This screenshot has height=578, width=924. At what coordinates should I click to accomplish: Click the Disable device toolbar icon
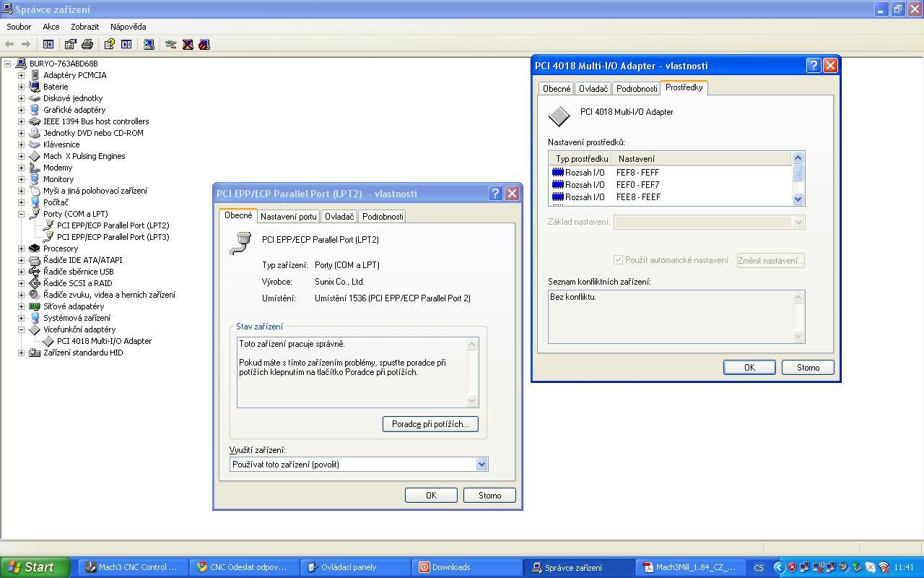click(x=204, y=44)
